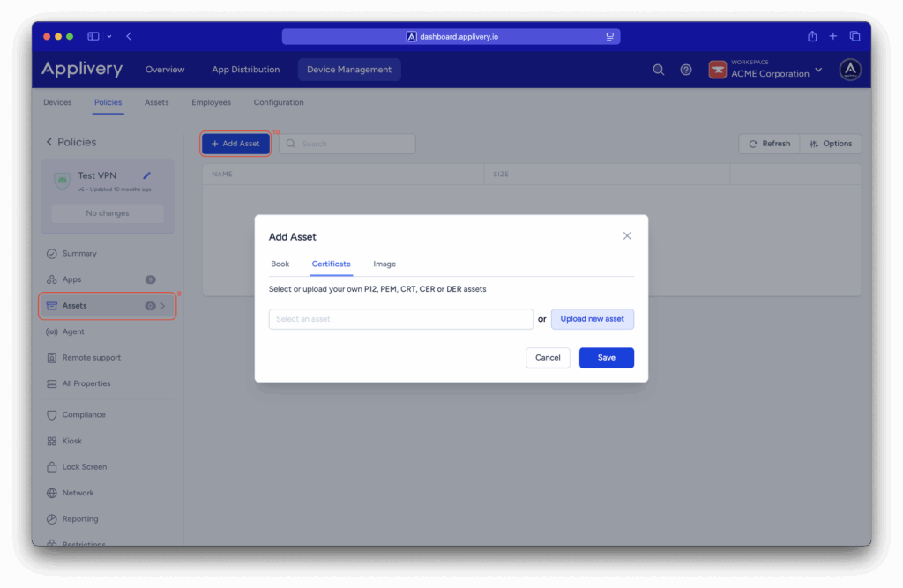This screenshot has height=588, width=903.
Task: Expand the ACME Corporation workspace dropdown
Action: [818, 71]
